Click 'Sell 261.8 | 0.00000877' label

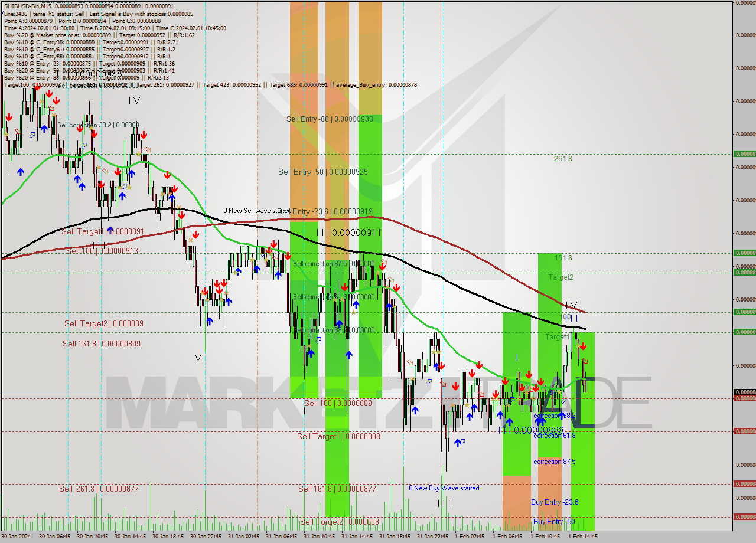click(x=99, y=488)
